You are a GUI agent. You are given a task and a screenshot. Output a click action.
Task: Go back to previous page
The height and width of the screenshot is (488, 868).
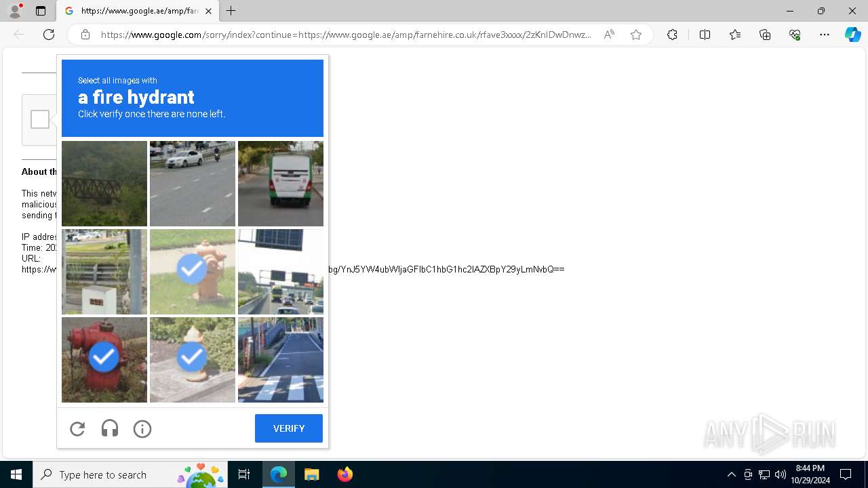19,35
